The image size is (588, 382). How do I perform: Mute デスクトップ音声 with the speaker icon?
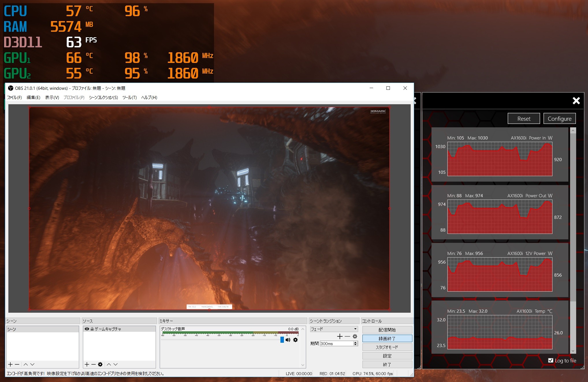coord(288,340)
